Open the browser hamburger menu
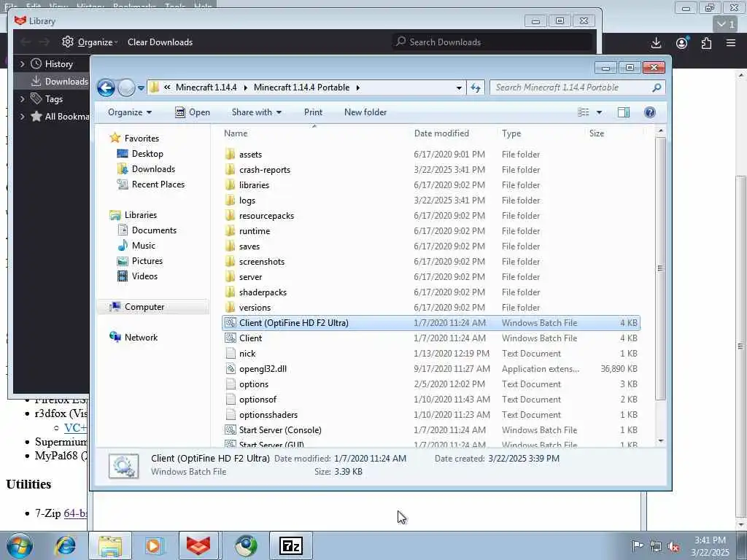This screenshot has width=747, height=560. [731, 43]
